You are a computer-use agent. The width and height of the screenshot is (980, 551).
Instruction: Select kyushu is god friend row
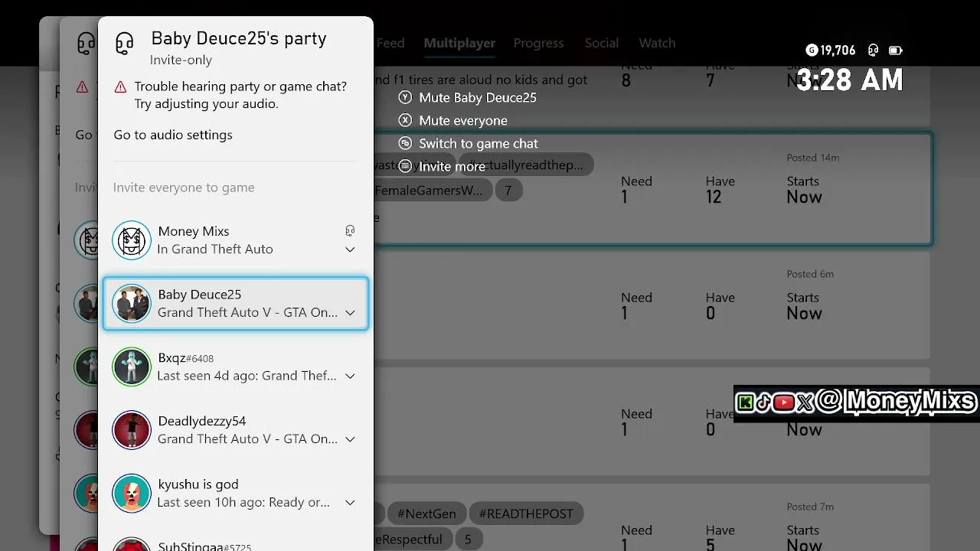pos(235,494)
